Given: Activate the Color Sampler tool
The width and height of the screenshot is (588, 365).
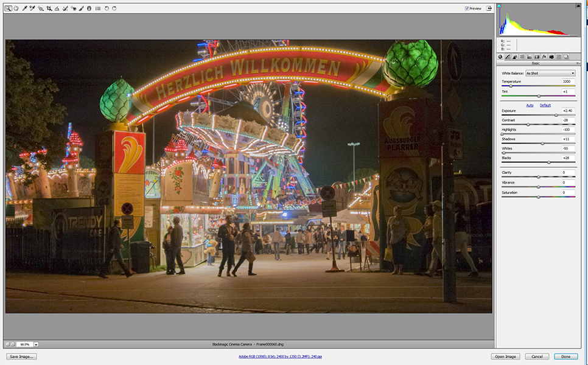Looking at the screenshot, I should tap(32, 9).
